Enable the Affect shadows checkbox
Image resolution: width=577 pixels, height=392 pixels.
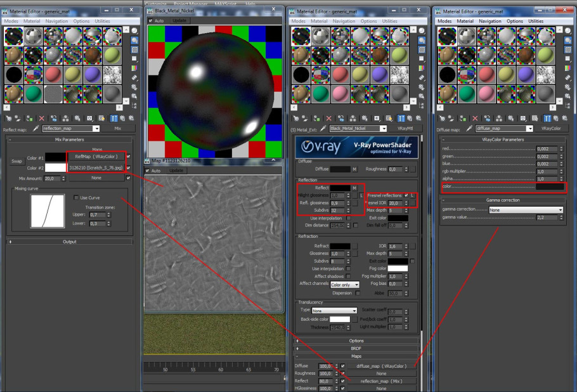(x=348, y=276)
